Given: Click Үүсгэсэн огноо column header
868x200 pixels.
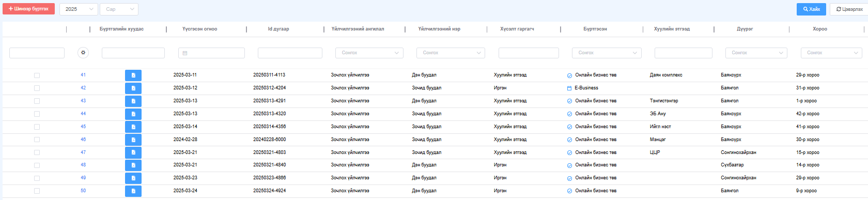Looking at the screenshot, I should point(199,29).
